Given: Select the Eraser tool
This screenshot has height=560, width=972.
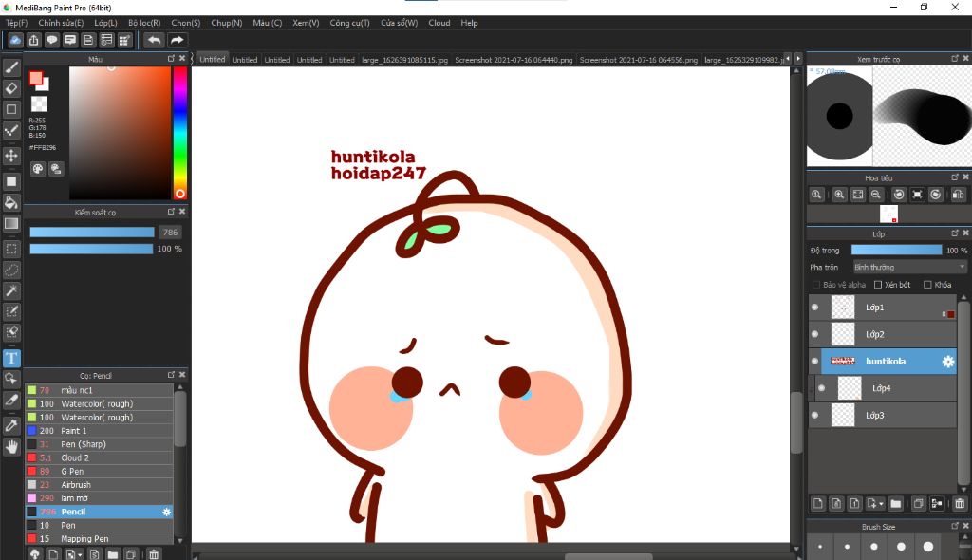Looking at the screenshot, I should pyautogui.click(x=11, y=88).
